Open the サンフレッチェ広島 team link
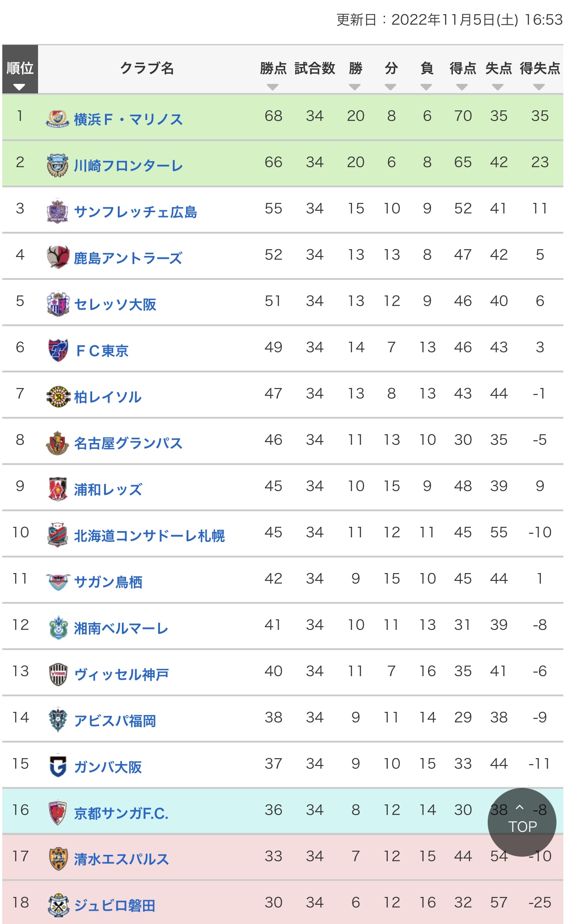Viewport: 567px width, 924px height. [x=136, y=212]
